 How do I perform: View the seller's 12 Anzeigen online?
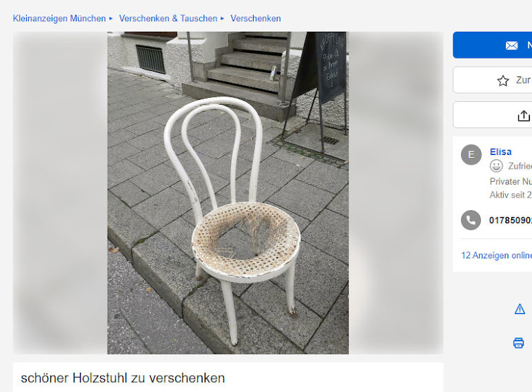pyautogui.click(x=496, y=255)
